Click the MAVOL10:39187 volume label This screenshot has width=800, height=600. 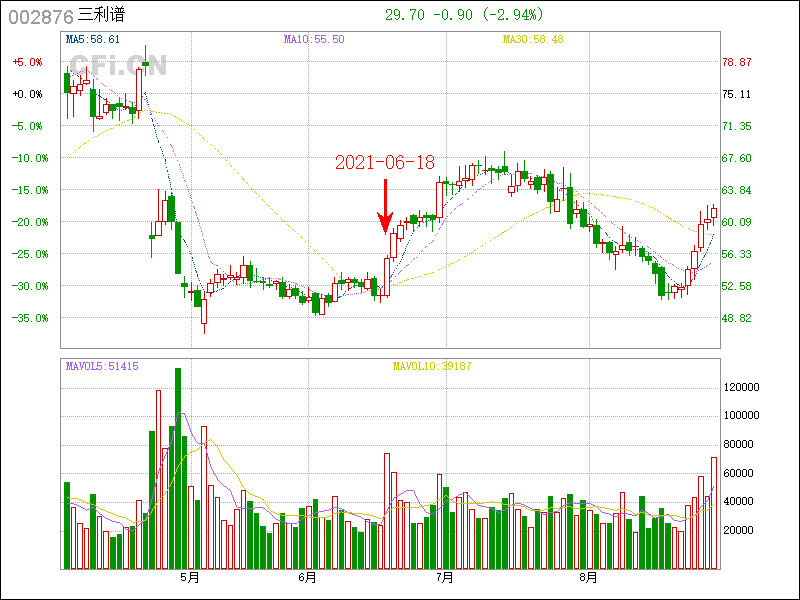(x=432, y=366)
